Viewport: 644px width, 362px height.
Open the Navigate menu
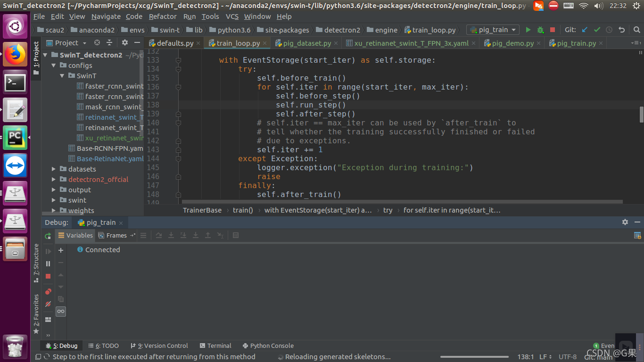coord(106,16)
